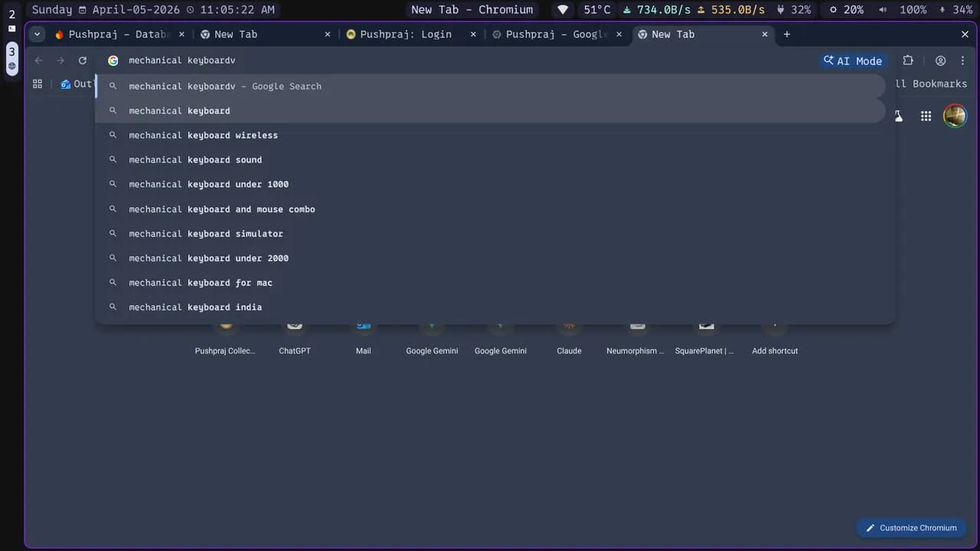Reload the page with the refresh icon
Image resolution: width=980 pixels, height=551 pixels.
pos(83,60)
